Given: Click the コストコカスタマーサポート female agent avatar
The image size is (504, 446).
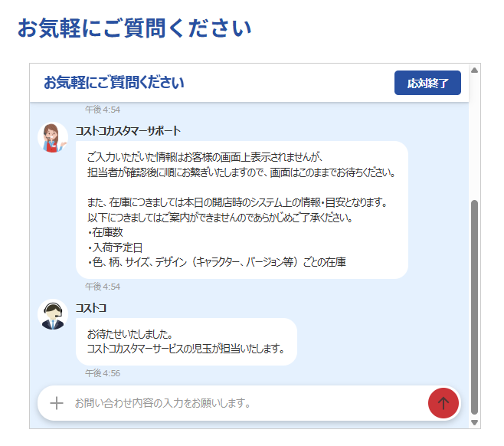Looking at the screenshot, I should point(53,137).
